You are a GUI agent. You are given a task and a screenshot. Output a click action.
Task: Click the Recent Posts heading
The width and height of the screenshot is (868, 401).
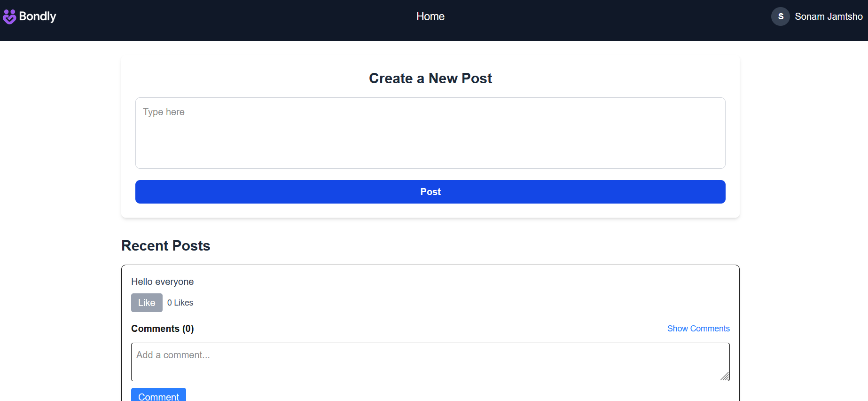165,246
